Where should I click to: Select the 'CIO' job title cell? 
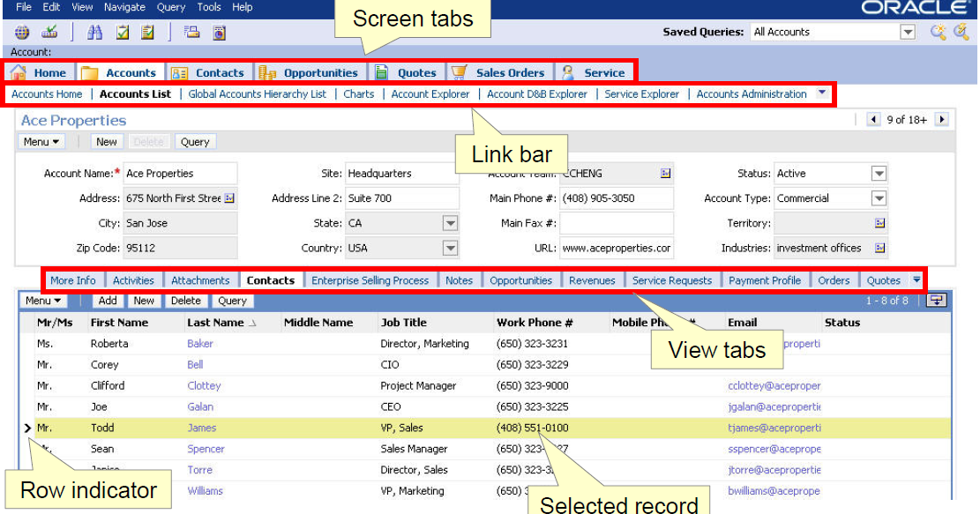[390, 365]
